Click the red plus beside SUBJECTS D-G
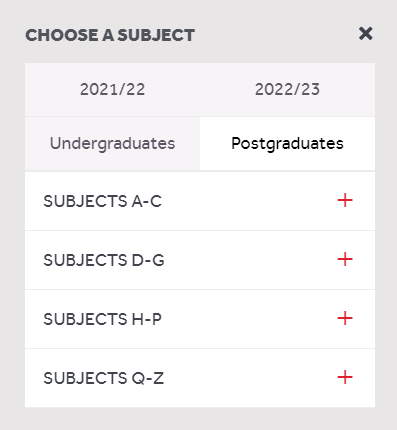 tap(345, 259)
